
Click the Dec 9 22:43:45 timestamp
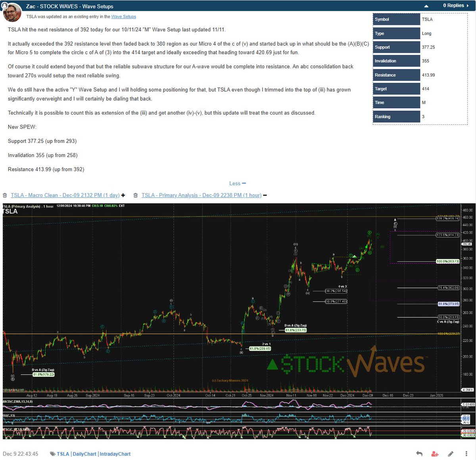click(21, 454)
